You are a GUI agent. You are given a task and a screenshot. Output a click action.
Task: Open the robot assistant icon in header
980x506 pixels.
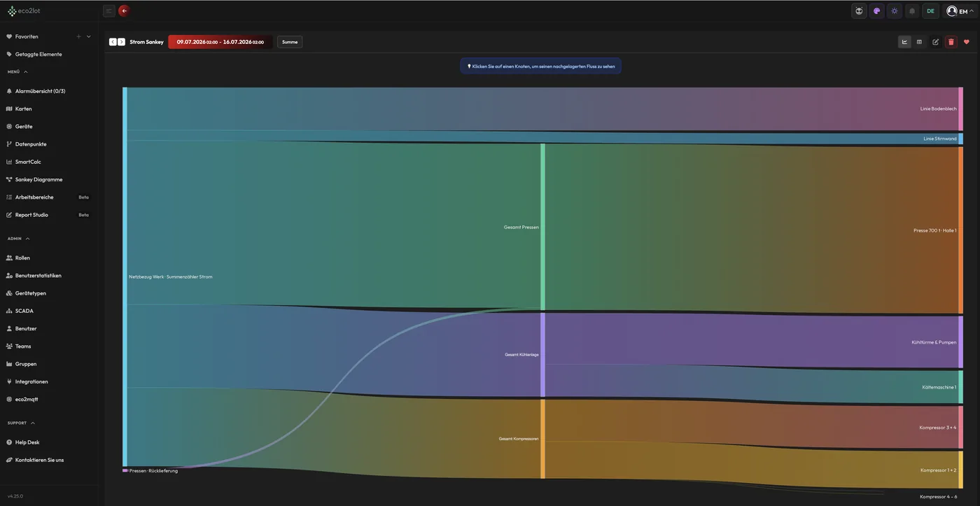[x=859, y=10]
